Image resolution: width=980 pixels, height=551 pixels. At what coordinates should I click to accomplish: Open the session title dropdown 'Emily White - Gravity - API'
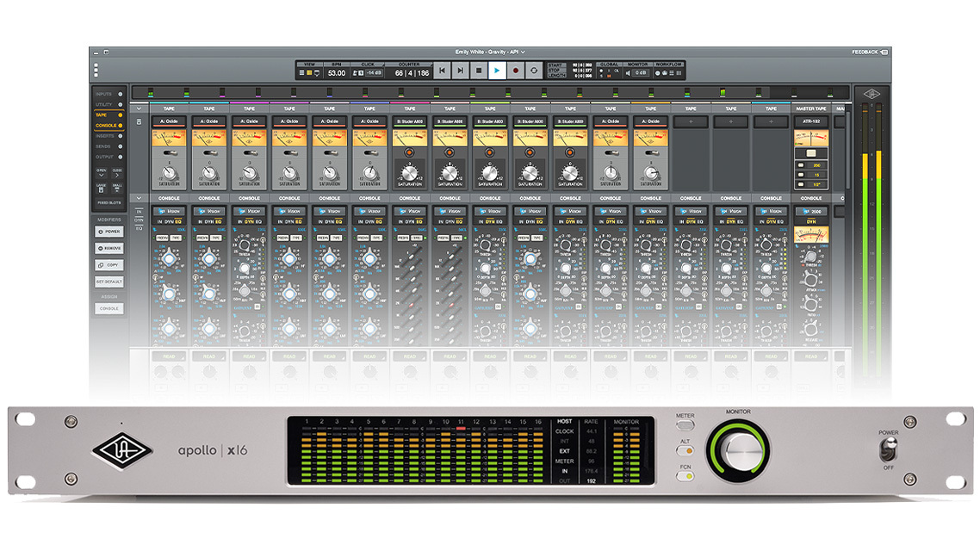coord(490,52)
